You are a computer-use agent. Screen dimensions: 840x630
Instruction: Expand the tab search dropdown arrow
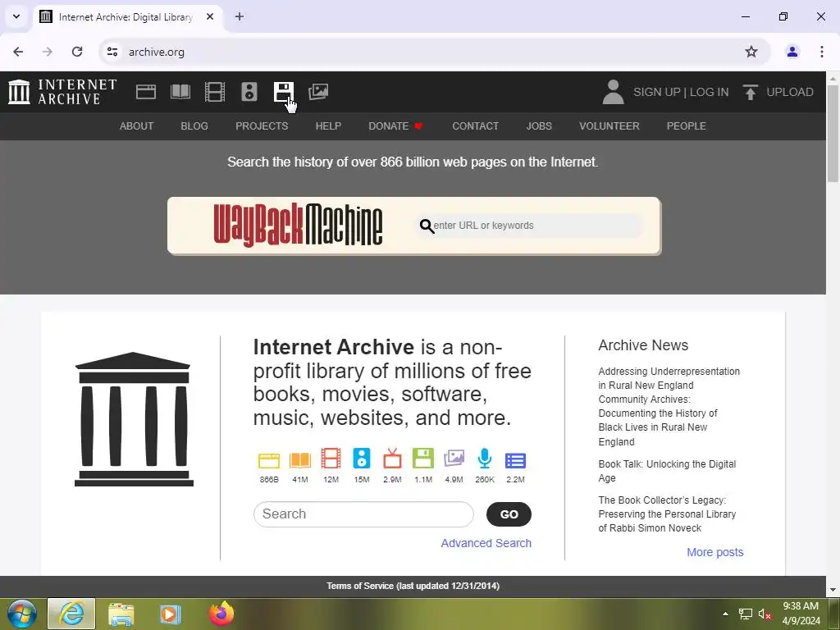[x=16, y=16]
